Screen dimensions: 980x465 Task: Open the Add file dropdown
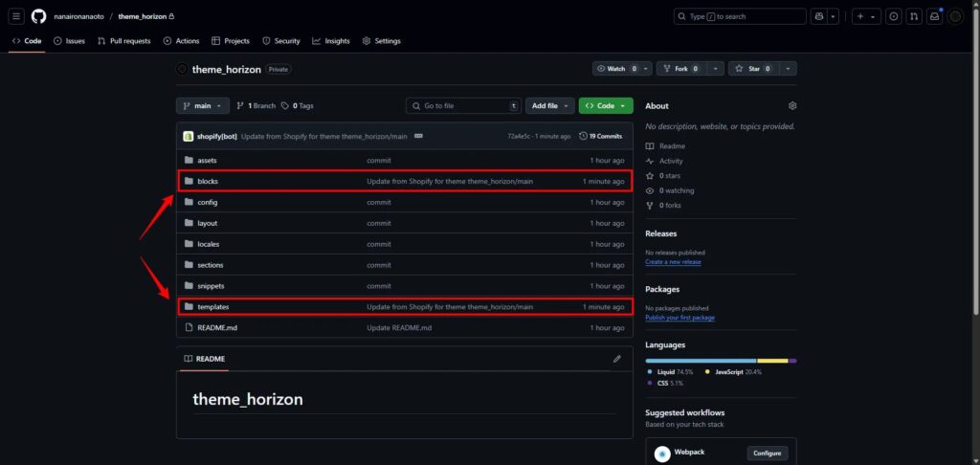(x=550, y=105)
